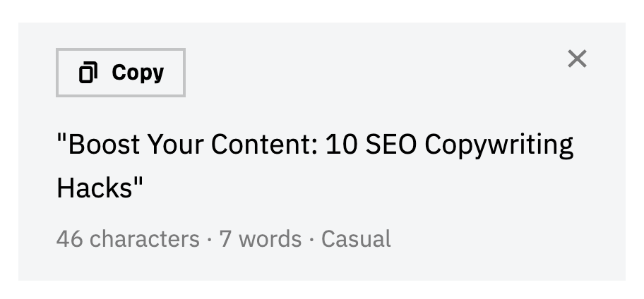Click the number "46" in the metadata
This screenshot has height=299, width=644.
[x=70, y=239]
